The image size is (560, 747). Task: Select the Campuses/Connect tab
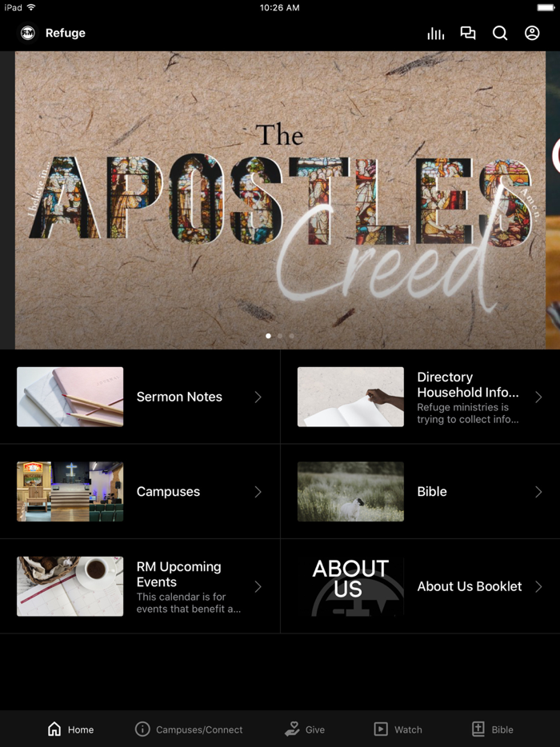189,729
